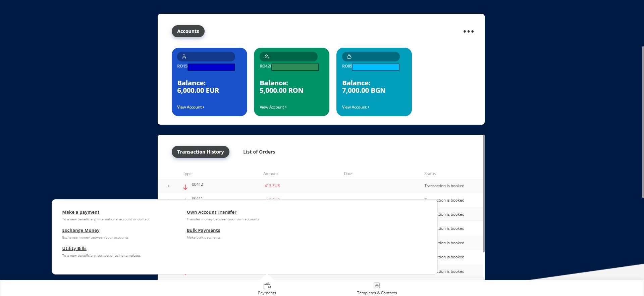
Task: Click the piggy bank icon on BGN card
Action: tap(349, 57)
